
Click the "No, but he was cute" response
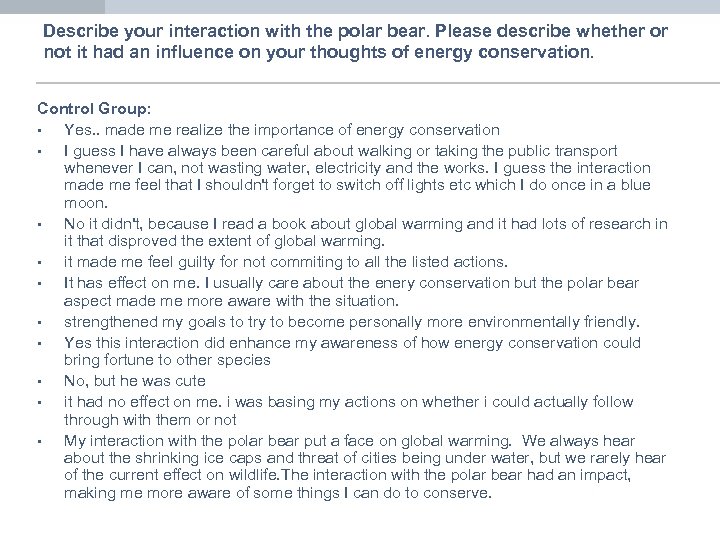point(134,381)
